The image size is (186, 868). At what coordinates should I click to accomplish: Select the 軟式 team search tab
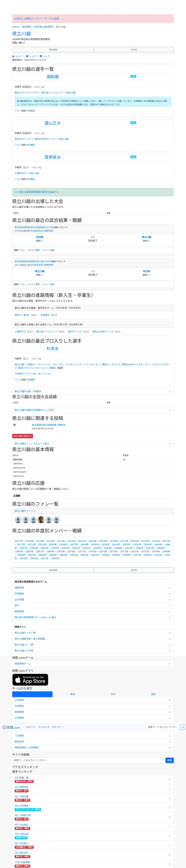pos(73,694)
